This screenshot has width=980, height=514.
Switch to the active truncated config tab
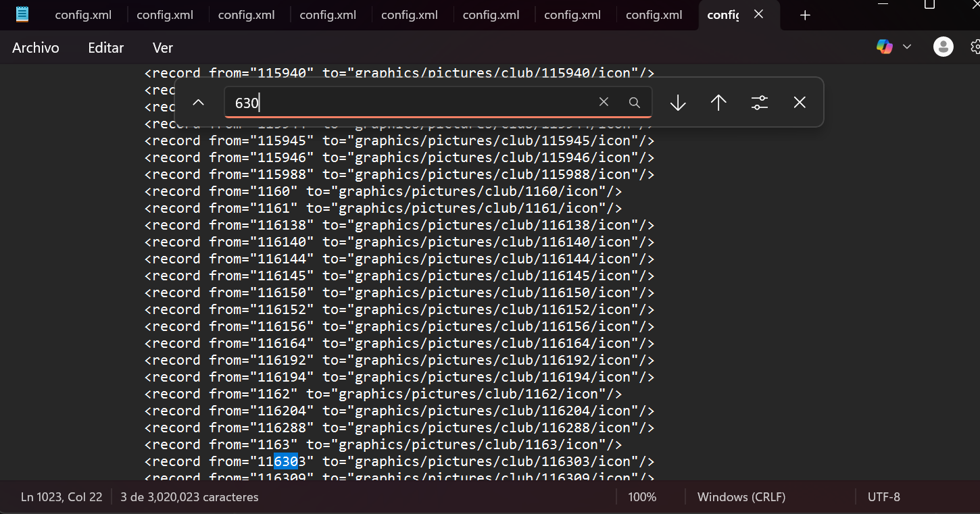coord(723,15)
